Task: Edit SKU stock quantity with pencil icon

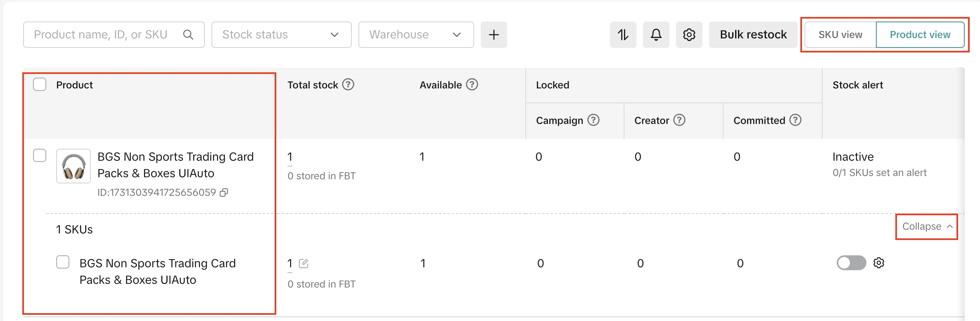Action: (304, 264)
